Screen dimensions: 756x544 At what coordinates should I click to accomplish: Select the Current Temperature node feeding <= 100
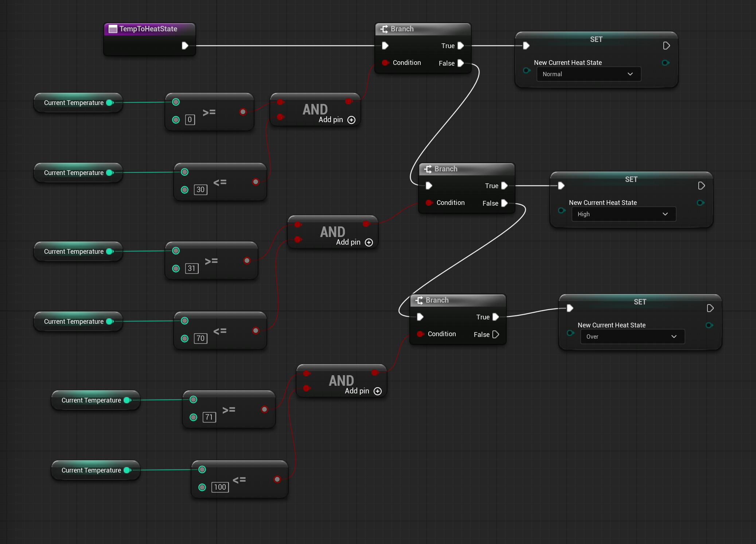[x=96, y=470]
